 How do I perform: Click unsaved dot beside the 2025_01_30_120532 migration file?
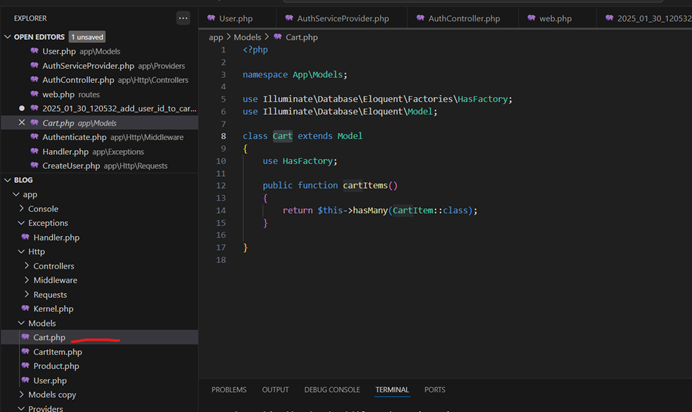click(x=22, y=108)
